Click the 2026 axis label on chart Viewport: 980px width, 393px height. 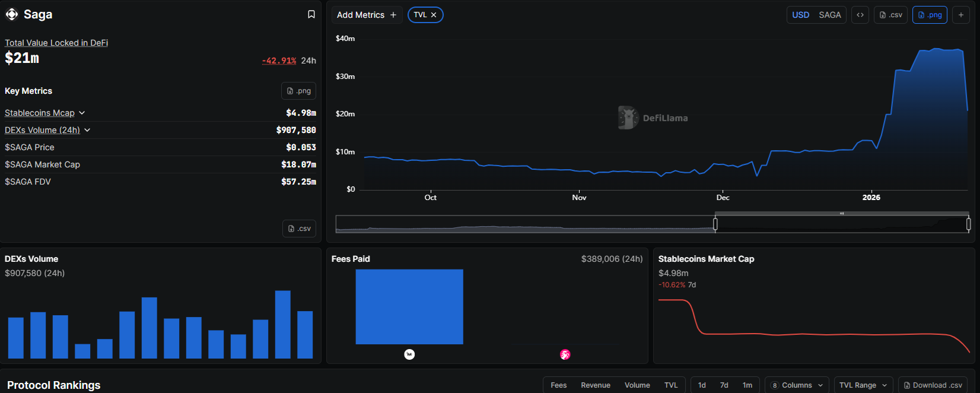click(871, 198)
